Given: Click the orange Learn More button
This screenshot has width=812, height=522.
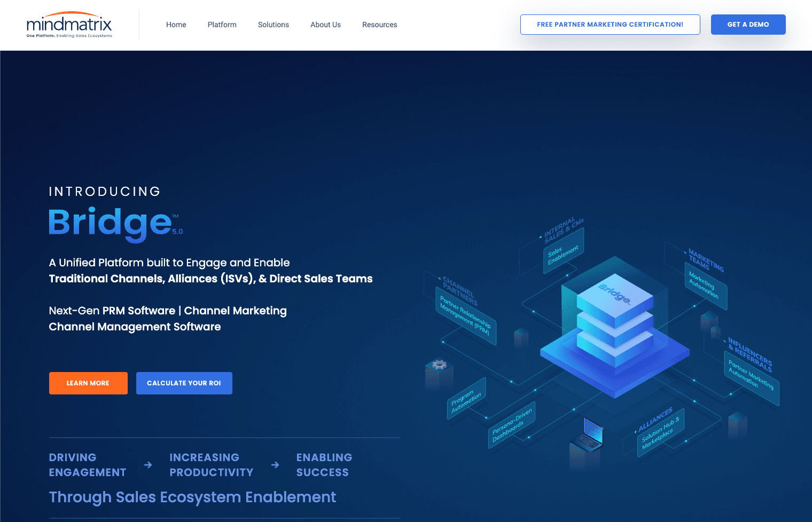Looking at the screenshot, I should tap(88, 383).
